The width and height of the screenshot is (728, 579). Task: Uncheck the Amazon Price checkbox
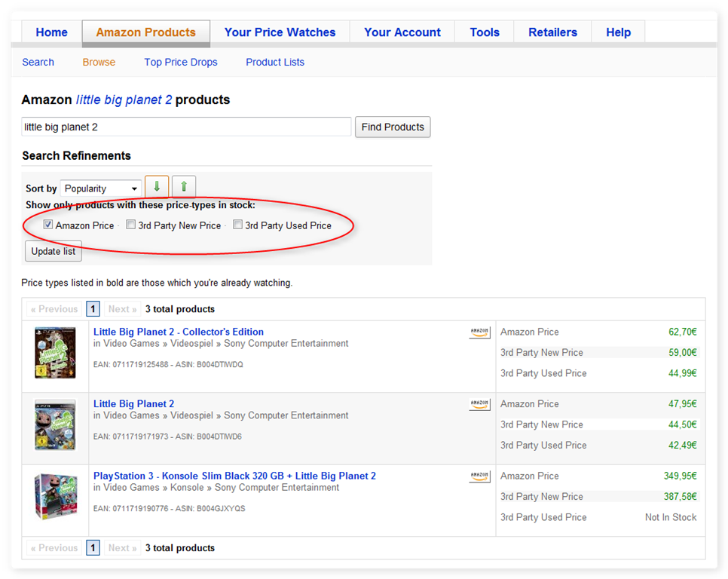coord(47,225)
